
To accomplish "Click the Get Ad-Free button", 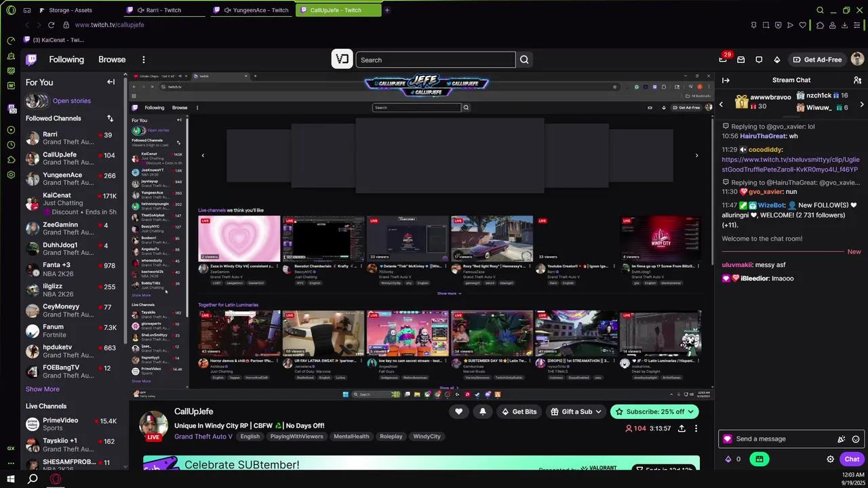I will (x=816, y=60).
